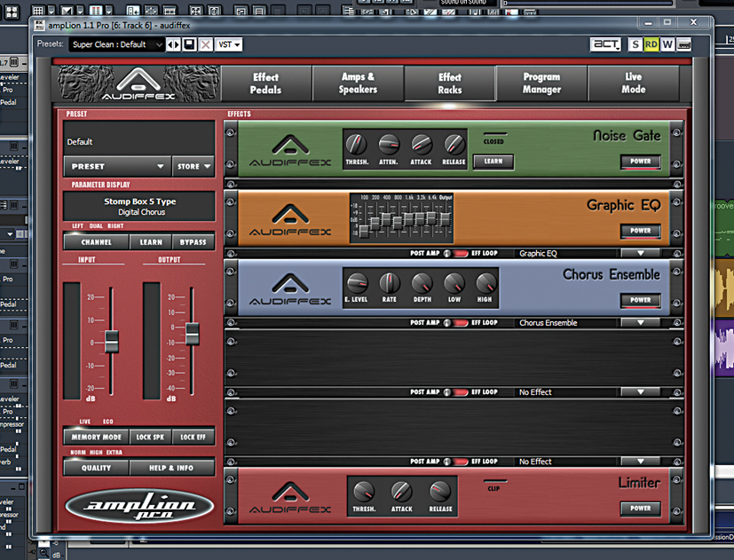Click the Graphic EQ Output band slider
Viewport: 734px width, 560px height.
tap(446, 218)
